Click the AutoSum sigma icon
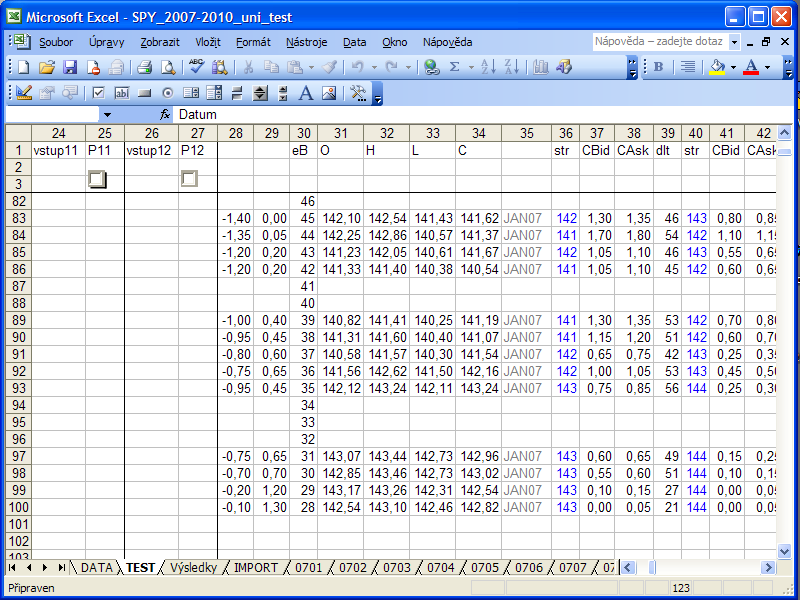The width and height of the screenshot is (800, 600). click(455, 67)
